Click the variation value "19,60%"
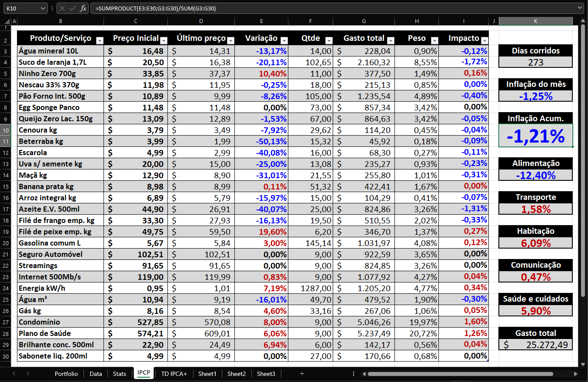 coord(261,232)
